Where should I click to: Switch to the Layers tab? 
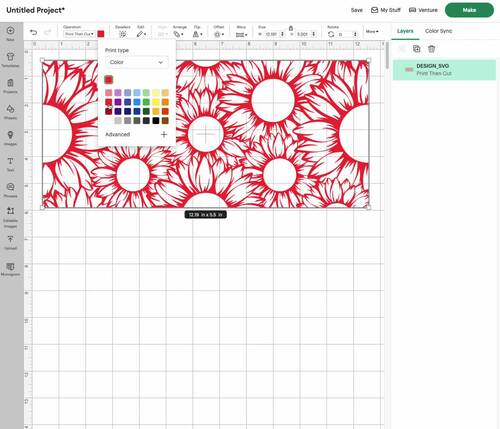tap(405, 31)
